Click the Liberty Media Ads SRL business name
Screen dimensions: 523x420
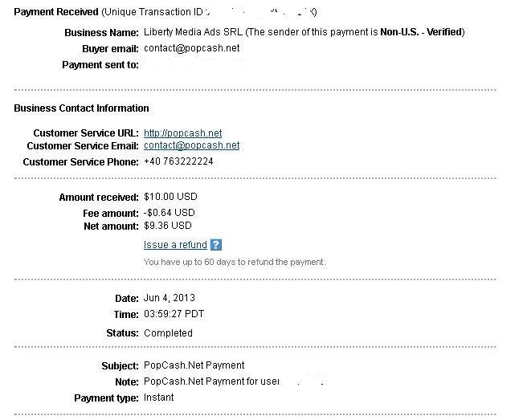pyautogui.click(x=193, y=32)
